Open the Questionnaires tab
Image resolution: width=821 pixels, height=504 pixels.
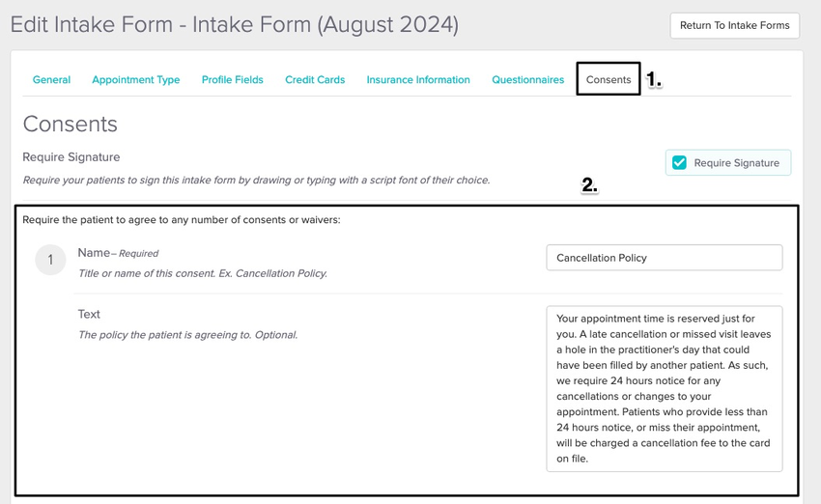(x=527, y=79)
